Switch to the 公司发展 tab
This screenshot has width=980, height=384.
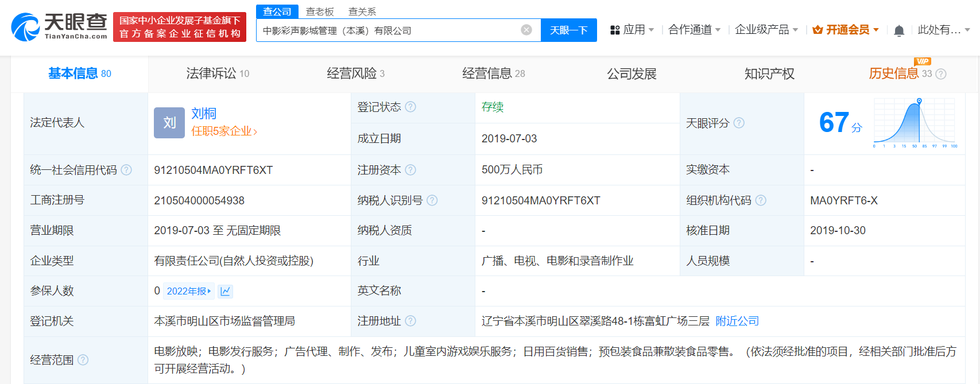coord(632,73)
